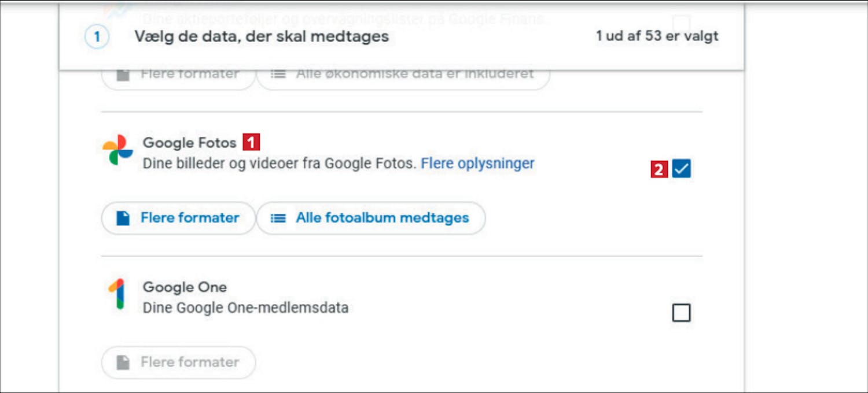
Task: Click the Google Fotos pinwheel icon
Action: 117,150
